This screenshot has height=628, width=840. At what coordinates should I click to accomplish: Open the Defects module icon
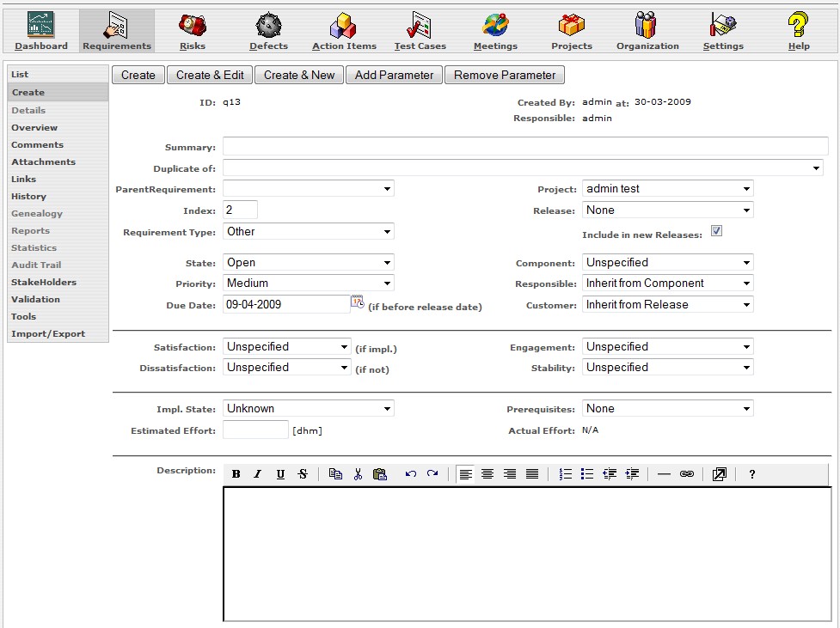[x=268, y=31]
